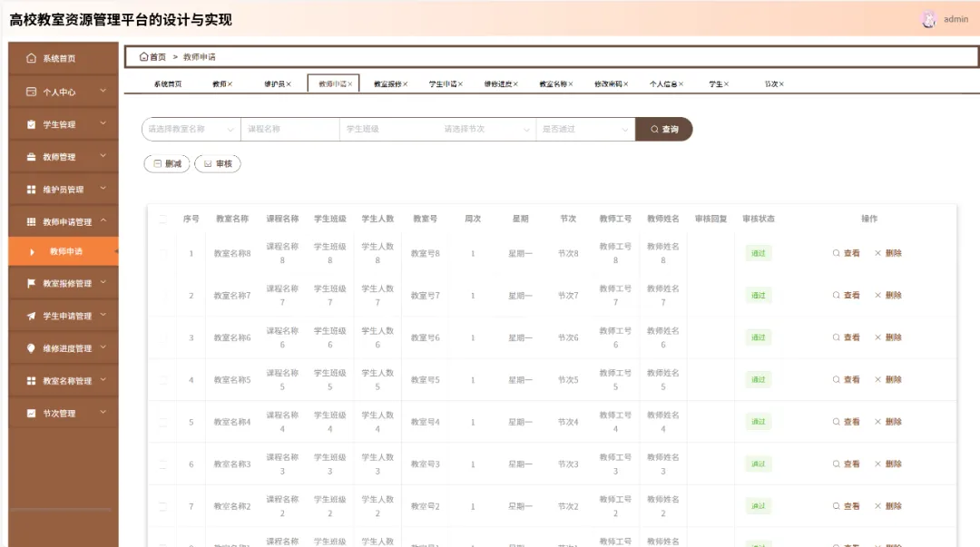Close the 维护员 tab with its X

[289, 83]
